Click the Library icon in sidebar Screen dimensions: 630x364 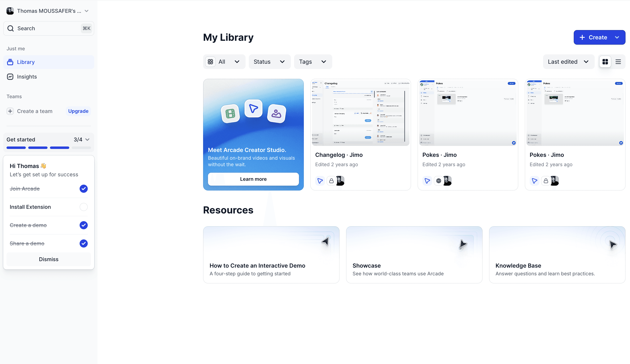point(10,62)
